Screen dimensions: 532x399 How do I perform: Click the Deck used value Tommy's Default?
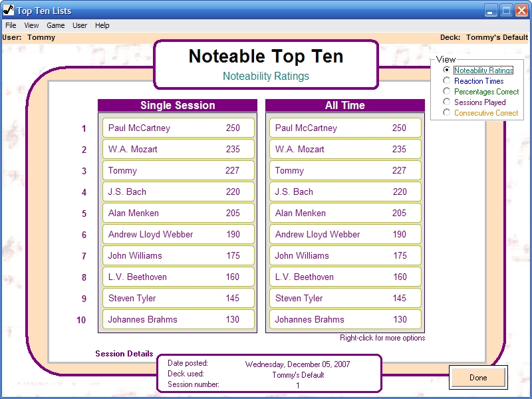tap(298, 375)
